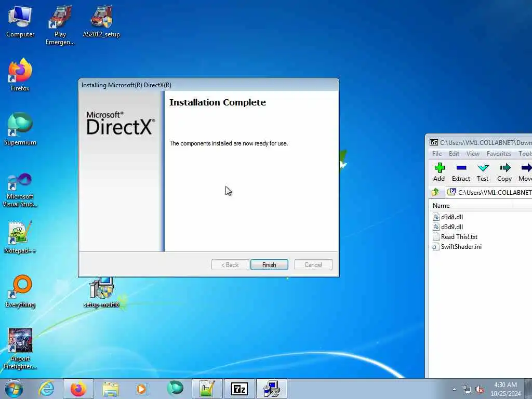532x399 pixels.
Task: Sort by the Name column header
Action: click(472, 206)
